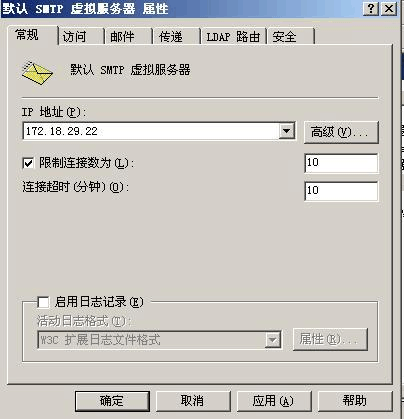Open the W3C 扩展日志文件格式 dropdown
404x419 pixels.
tap(273, 340)
